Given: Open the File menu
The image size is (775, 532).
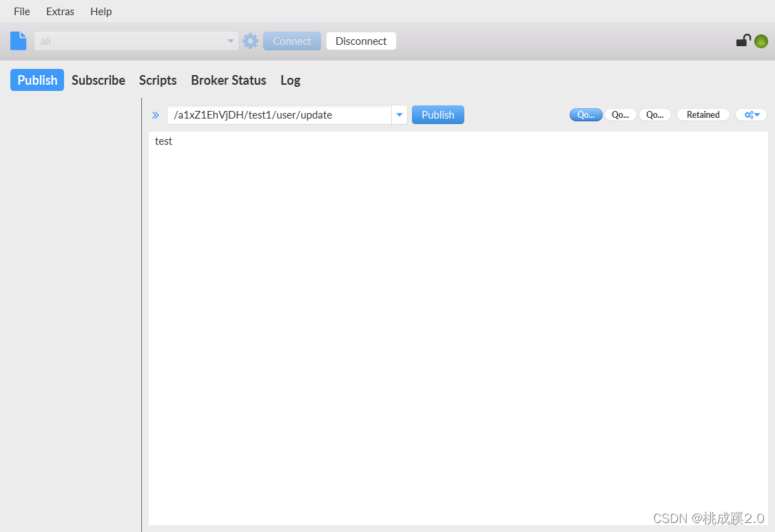Looking at the screenshot, I should point(22,12).
